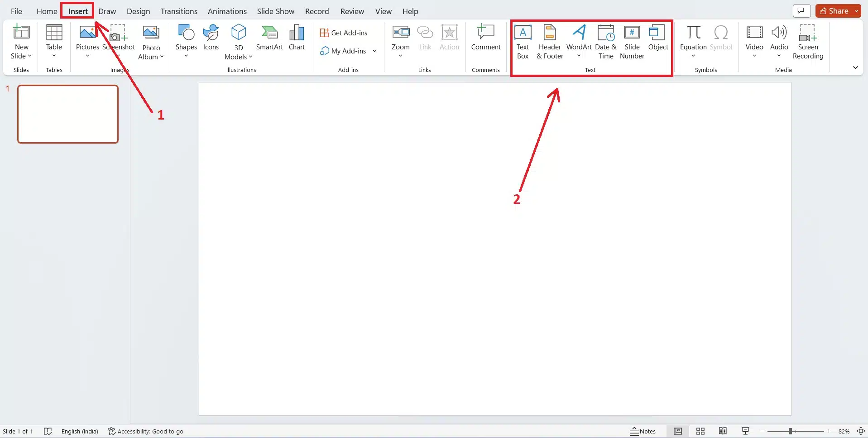The width and height of the screenshot is (868, 438).
Task: Open Get Add-ins
Action: [x=344, y=33]
